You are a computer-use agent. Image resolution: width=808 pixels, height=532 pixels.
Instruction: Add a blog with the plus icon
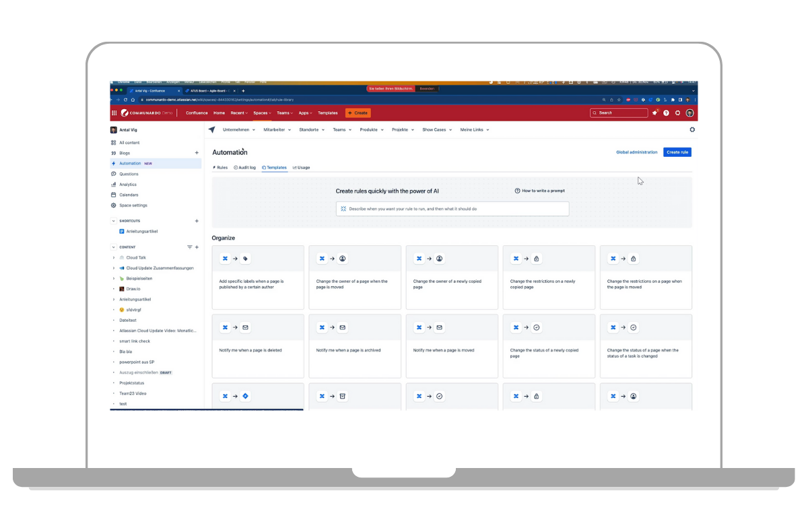click(197, 153)
